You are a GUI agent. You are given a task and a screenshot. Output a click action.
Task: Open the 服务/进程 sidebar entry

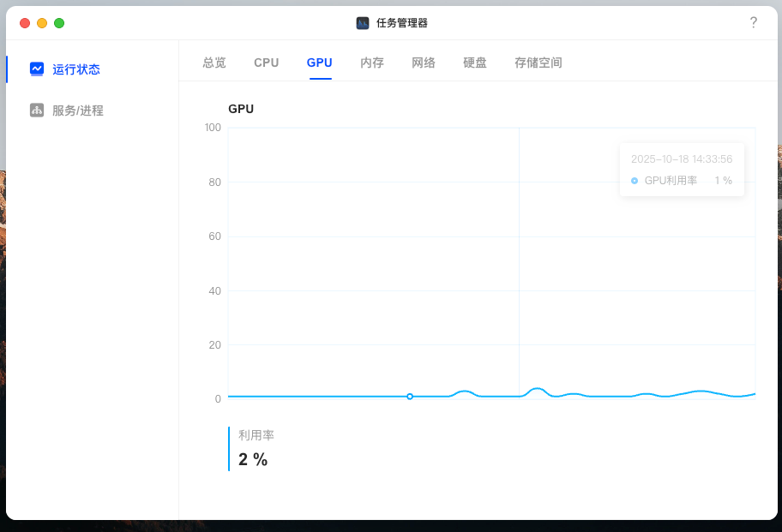point(77,110)
